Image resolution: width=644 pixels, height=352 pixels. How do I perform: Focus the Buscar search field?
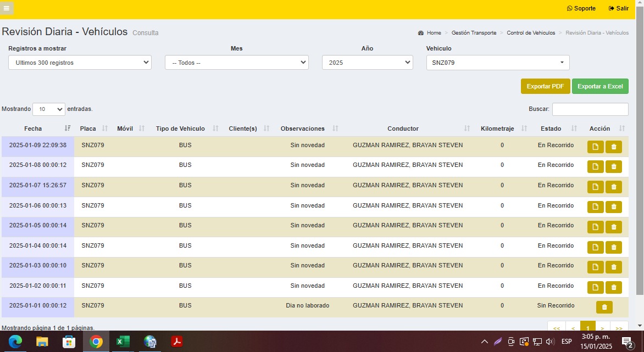click(590, 109)
